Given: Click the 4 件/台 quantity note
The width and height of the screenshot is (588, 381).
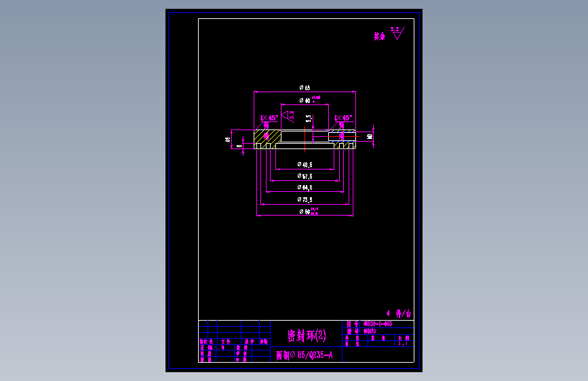Looking at the screenshot, I should pyautogui.click(x=399, y=313).
